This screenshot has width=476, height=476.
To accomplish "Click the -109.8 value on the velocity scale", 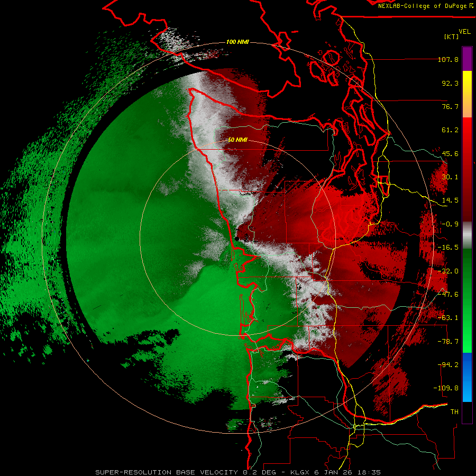I will [x=446, y=388].
